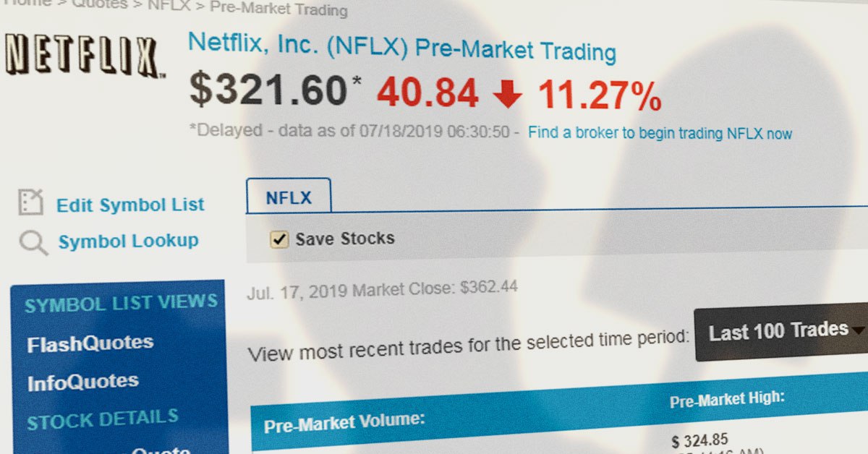Open the Edit Symbol List link
868x454 pixels.
pos(130,205)
